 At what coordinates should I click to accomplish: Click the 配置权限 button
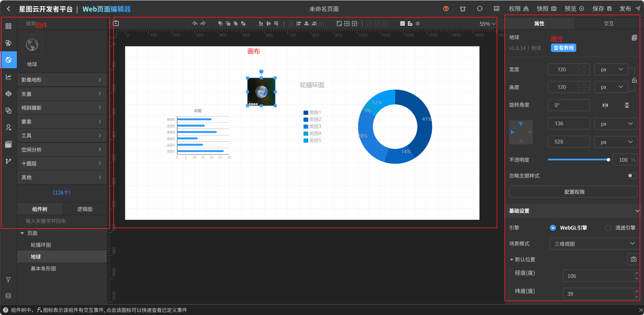[573, 192]
